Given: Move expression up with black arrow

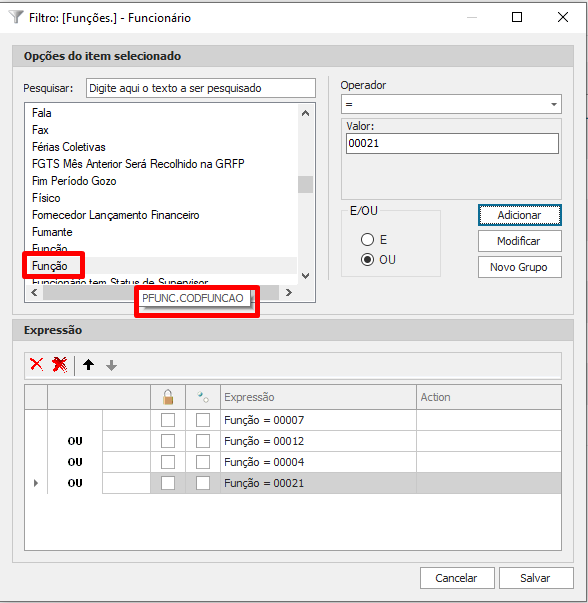Looking at the screenshot, I should (x=88, y=365).
